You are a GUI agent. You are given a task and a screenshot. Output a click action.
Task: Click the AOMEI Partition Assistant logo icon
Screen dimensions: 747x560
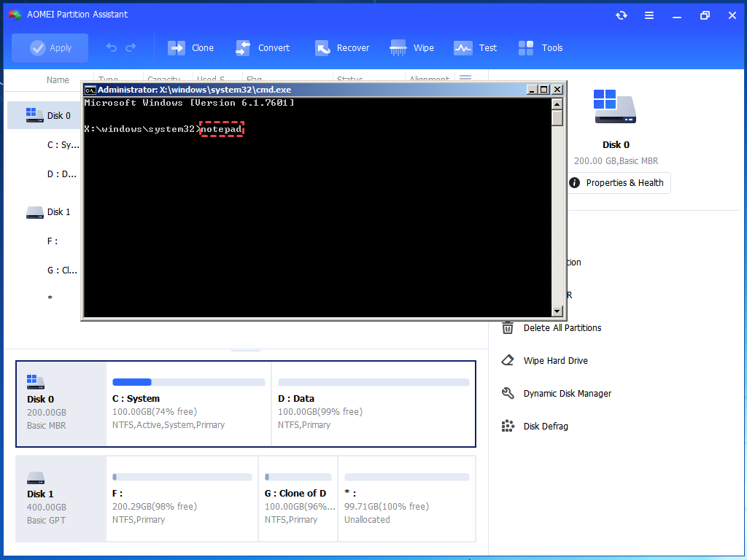click(x=15, y=15)
